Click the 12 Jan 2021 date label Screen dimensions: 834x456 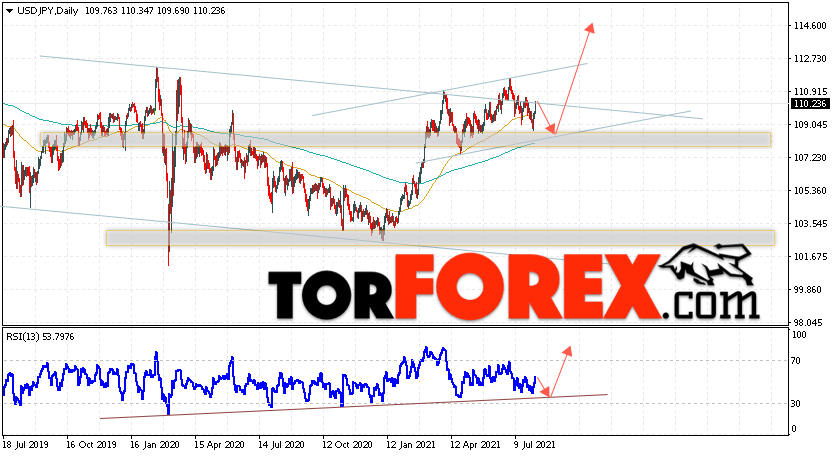coord(410,444)
